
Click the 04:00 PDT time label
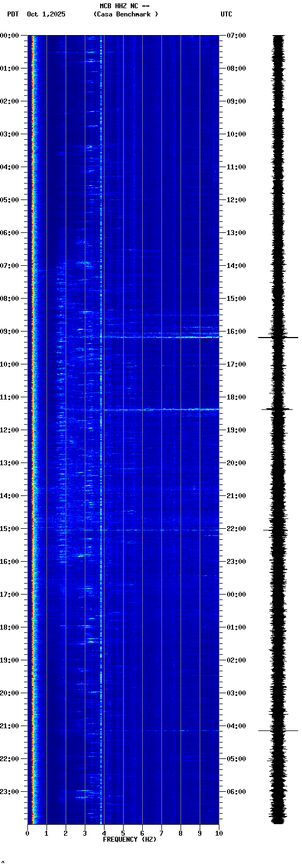(9, 167)
